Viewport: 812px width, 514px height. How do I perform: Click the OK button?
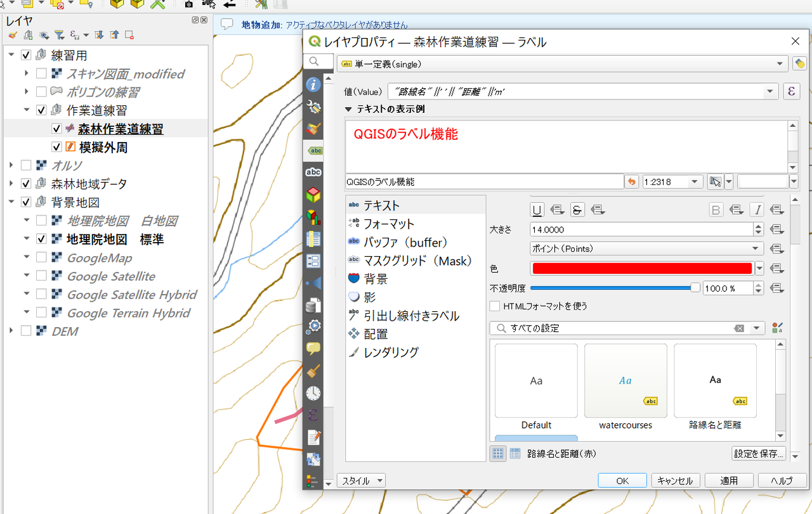(x=622, y=480)
